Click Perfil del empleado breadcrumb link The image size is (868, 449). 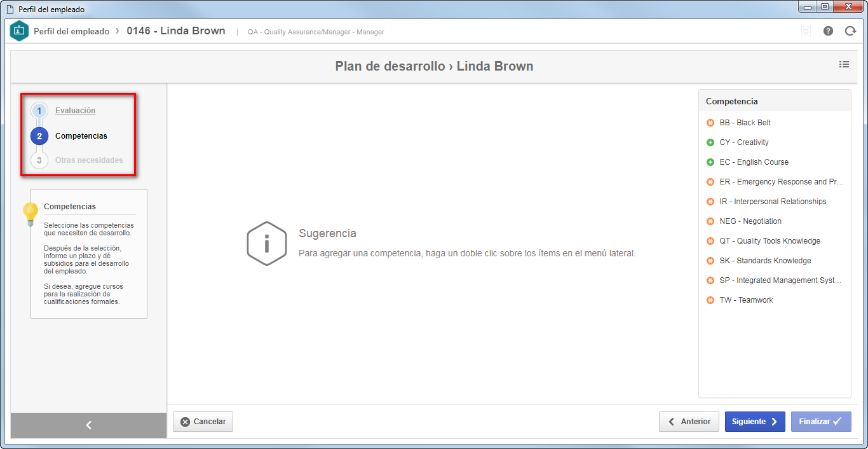[x=70, y=31]
